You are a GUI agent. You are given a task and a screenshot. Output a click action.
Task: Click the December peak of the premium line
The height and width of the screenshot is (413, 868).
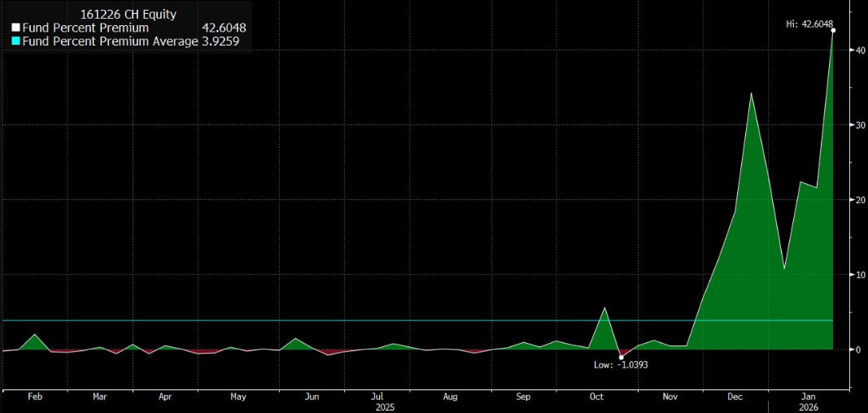point(751,93)
